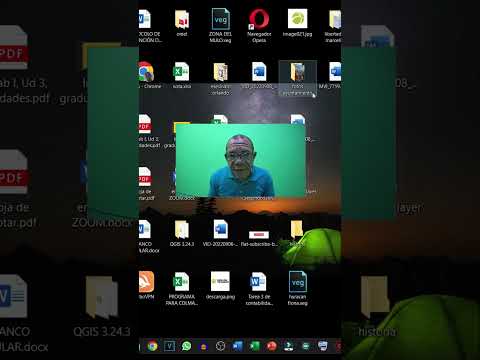Launch the Google Chrome desktop shortcut
This screenshot has width=480, height=360.
point(147,75)
